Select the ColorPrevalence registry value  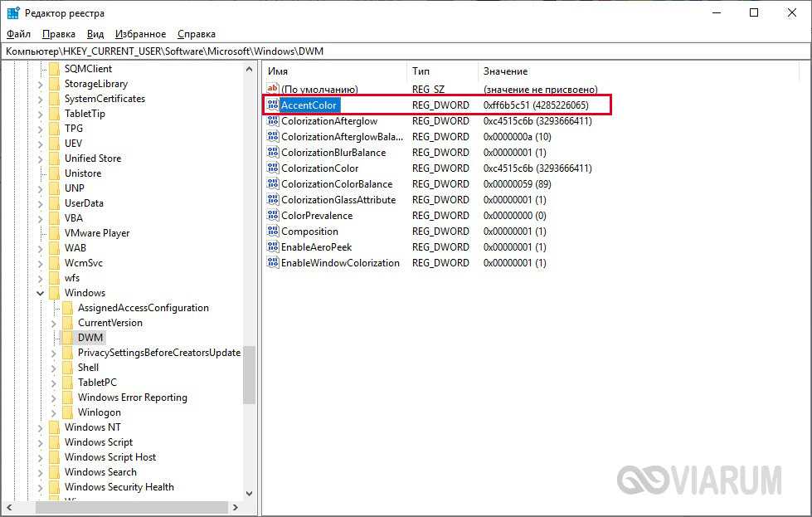[316, 216]
